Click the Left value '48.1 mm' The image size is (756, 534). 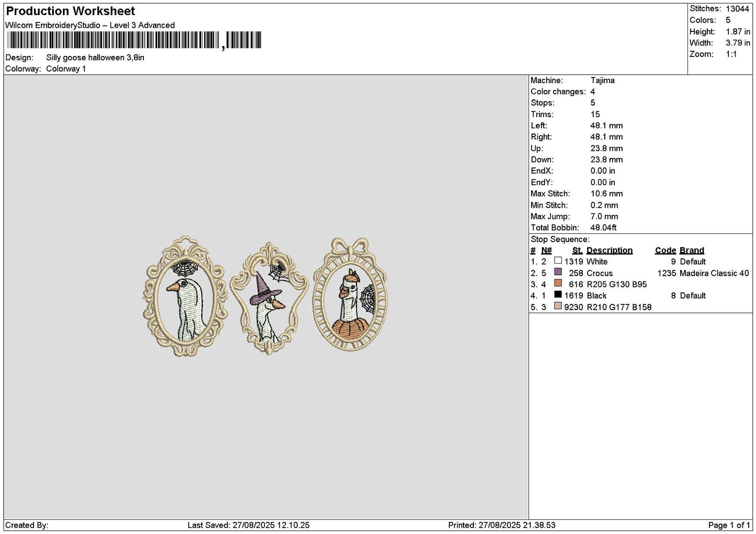[x=606, y=126]
